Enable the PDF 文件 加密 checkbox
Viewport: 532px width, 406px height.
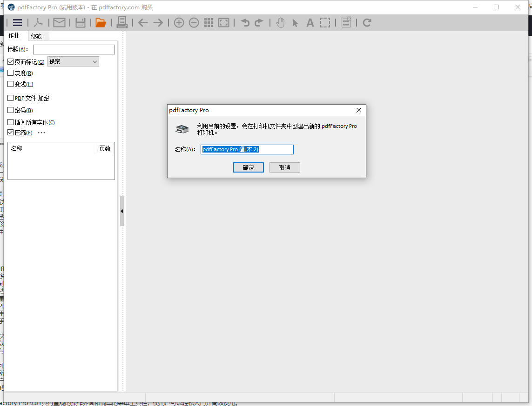[11, 98]
